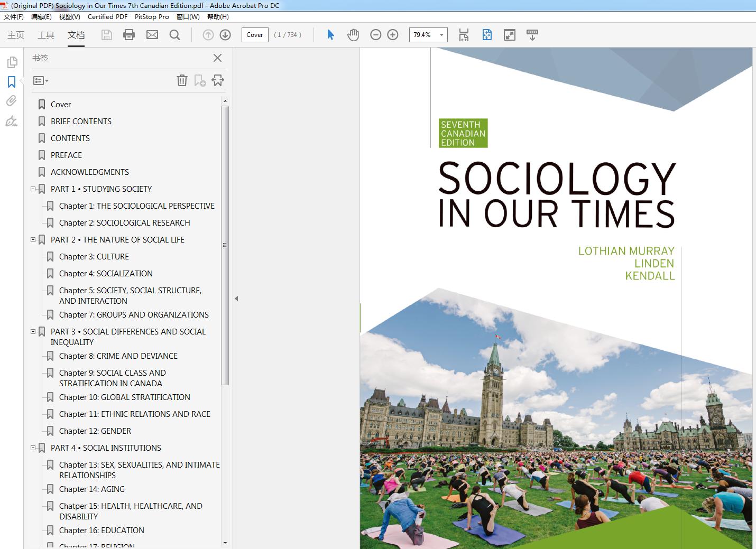Screen dimensions: 756x549
Task: Open Chapter 10: GLOBAL STRATIFICATION
Action: (x=125, y=397)
